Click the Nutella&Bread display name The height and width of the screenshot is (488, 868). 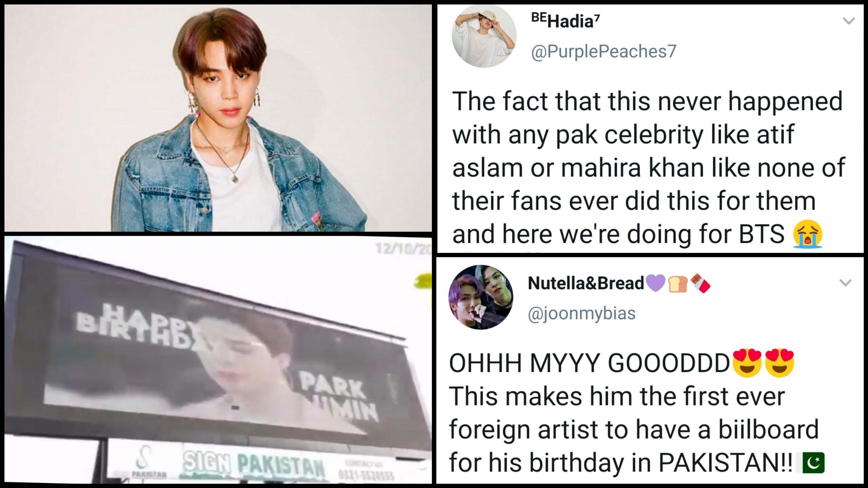[586, 283]
